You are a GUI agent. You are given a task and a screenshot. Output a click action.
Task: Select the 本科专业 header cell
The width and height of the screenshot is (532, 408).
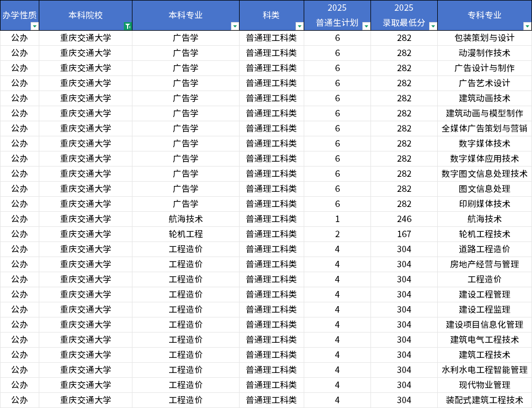coord(185,15)
